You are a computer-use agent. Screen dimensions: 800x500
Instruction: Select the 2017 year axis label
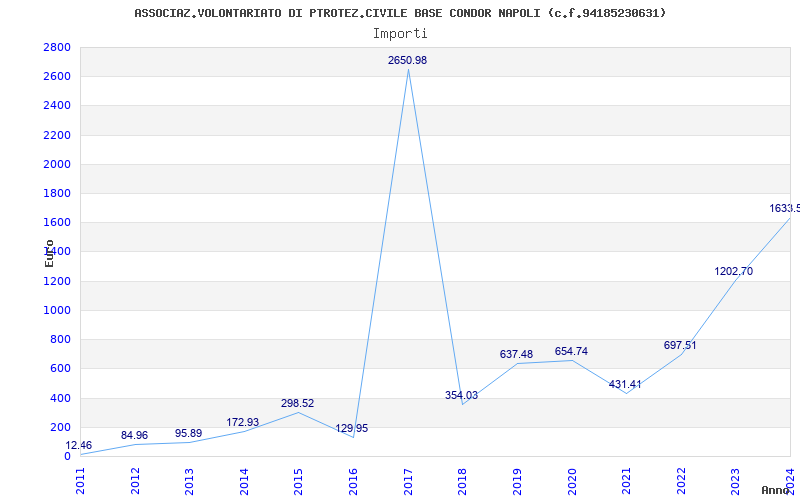(x=408, y=481)
